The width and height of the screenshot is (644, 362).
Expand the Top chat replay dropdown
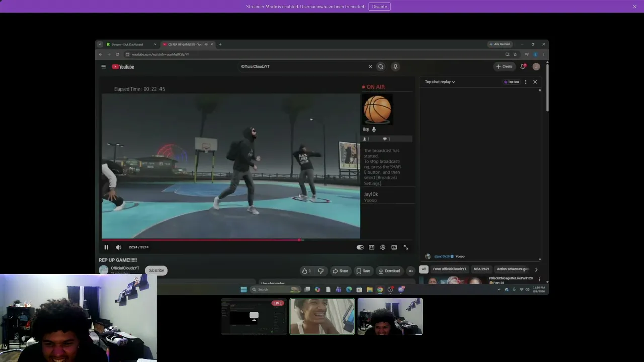coord(440,82)
